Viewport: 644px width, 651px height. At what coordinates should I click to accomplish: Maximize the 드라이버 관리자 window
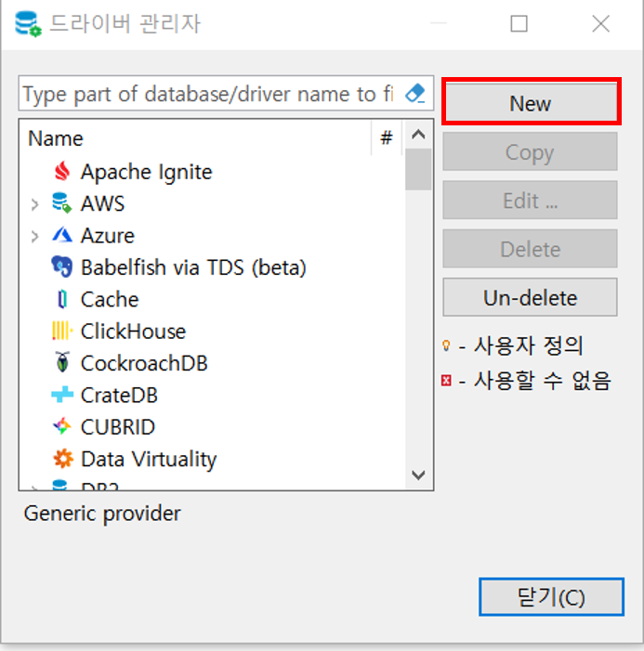[x=519, y=23]
